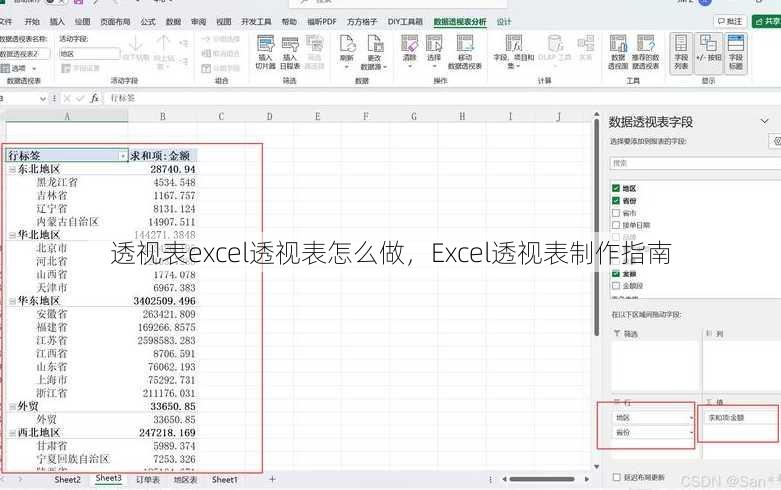Check the 金额段 field checkbox
The image size is (781, 490).
[616, 286]
